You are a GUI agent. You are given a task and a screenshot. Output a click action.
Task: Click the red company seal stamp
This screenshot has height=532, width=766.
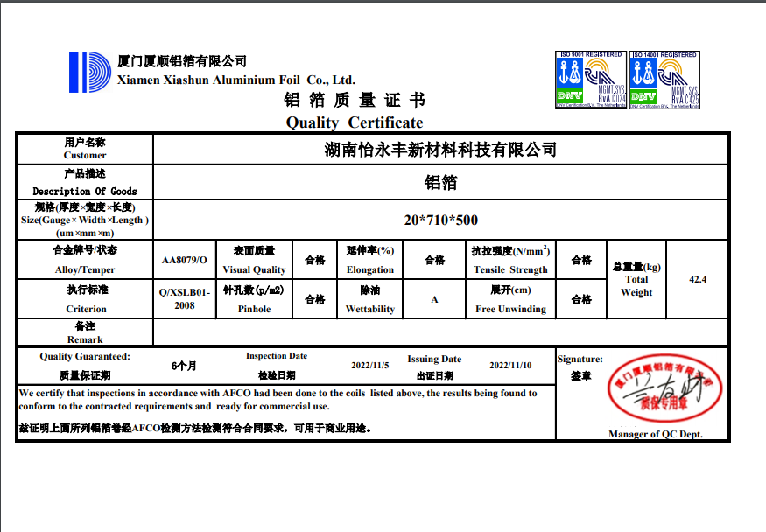click(664, 388)
